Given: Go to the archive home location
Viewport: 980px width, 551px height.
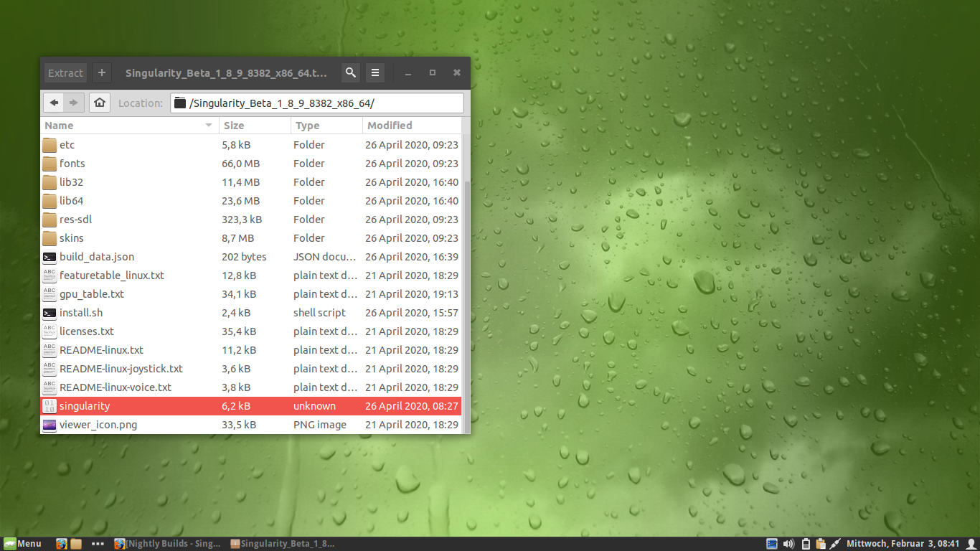Looking at the screenshot, I should (x=100, y=103).
